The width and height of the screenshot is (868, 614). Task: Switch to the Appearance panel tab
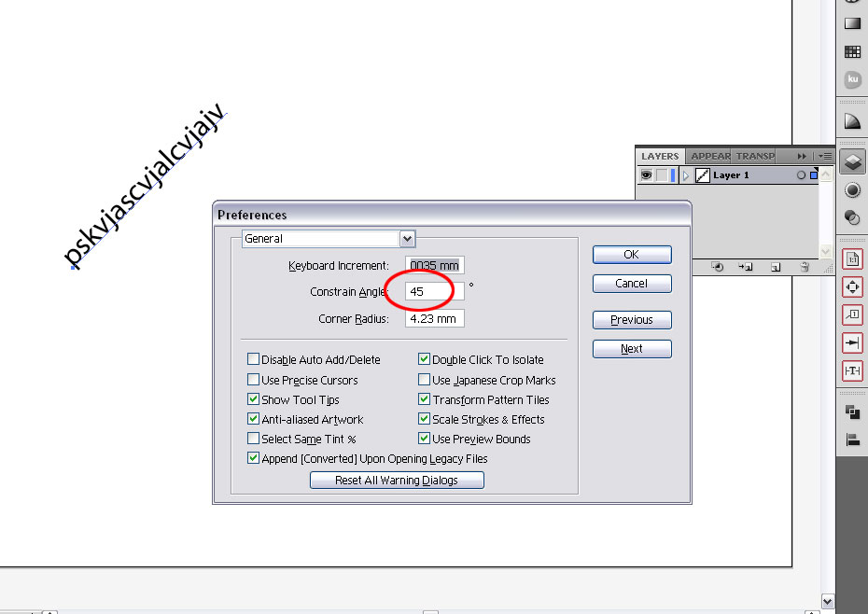pos(710,156)
